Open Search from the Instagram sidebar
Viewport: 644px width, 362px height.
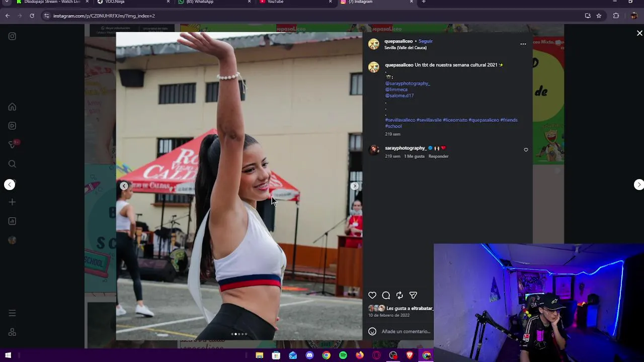pyautogui.click(x=12, y=164)
